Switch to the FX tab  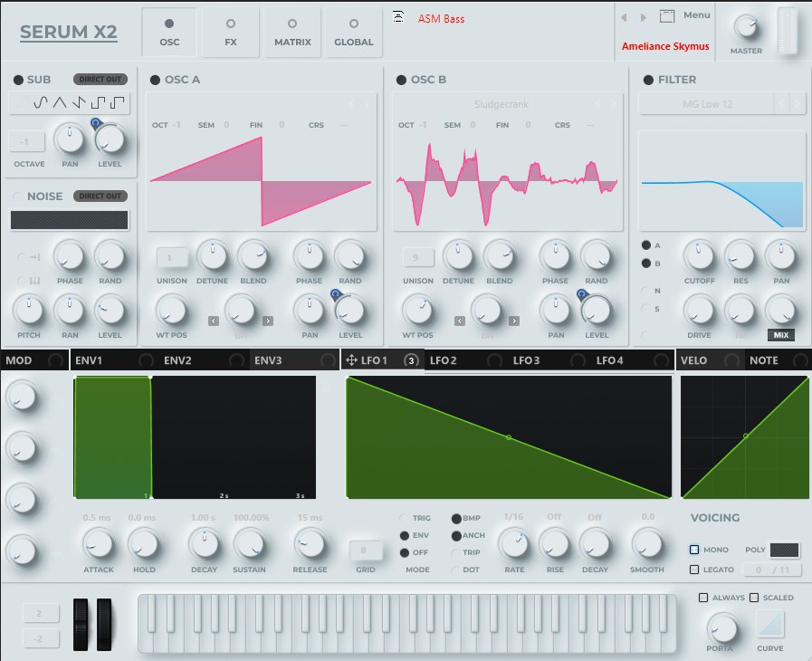coord(231,32)
